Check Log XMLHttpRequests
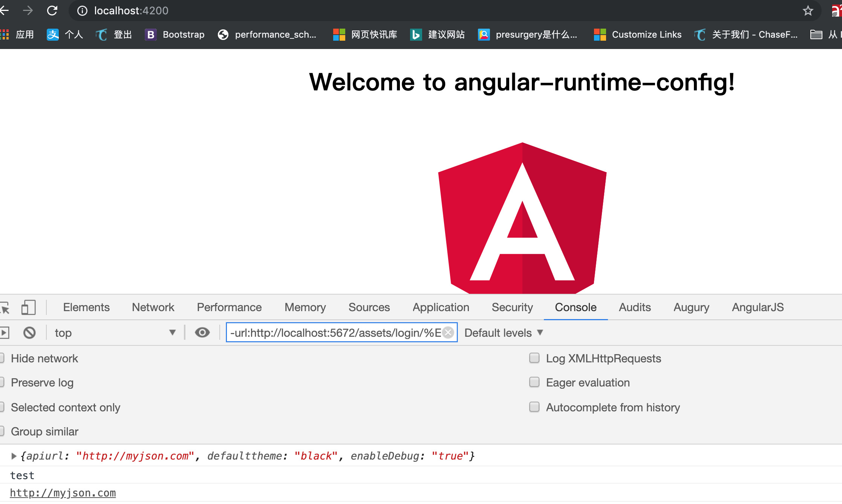Image resolution: width=842 pixels, height=504 pixels. coord(534,358)
